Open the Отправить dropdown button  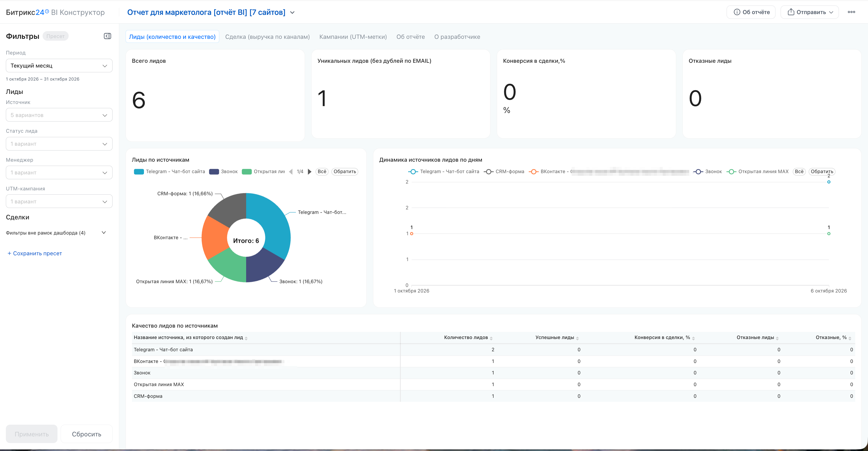pyautogui.click(x=809, y=12)
